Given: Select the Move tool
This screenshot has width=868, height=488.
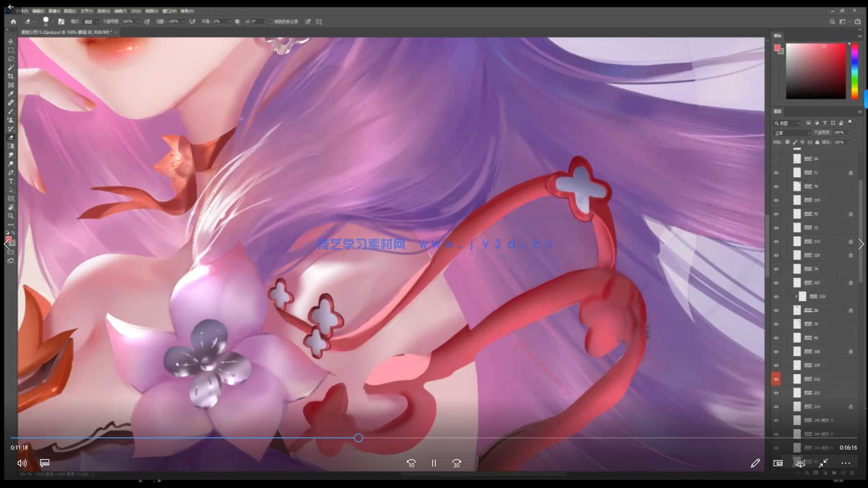Looking at the screenshot, I should tap(11, 41).
